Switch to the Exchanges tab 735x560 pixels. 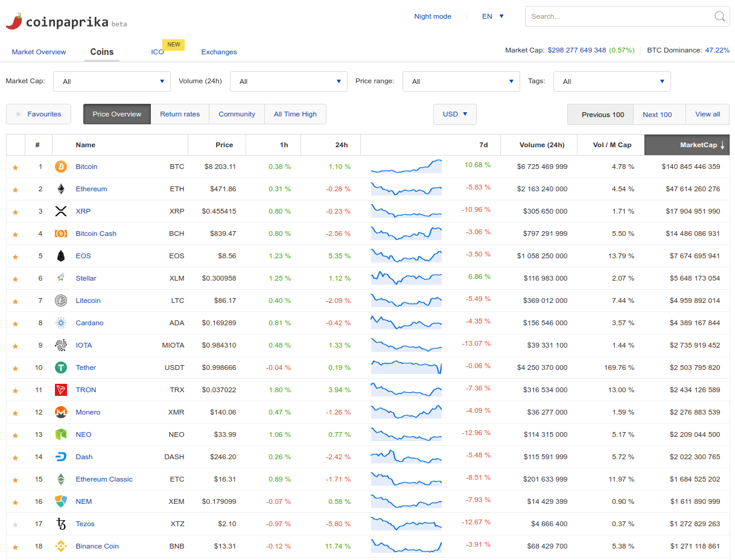pos(219,52)
